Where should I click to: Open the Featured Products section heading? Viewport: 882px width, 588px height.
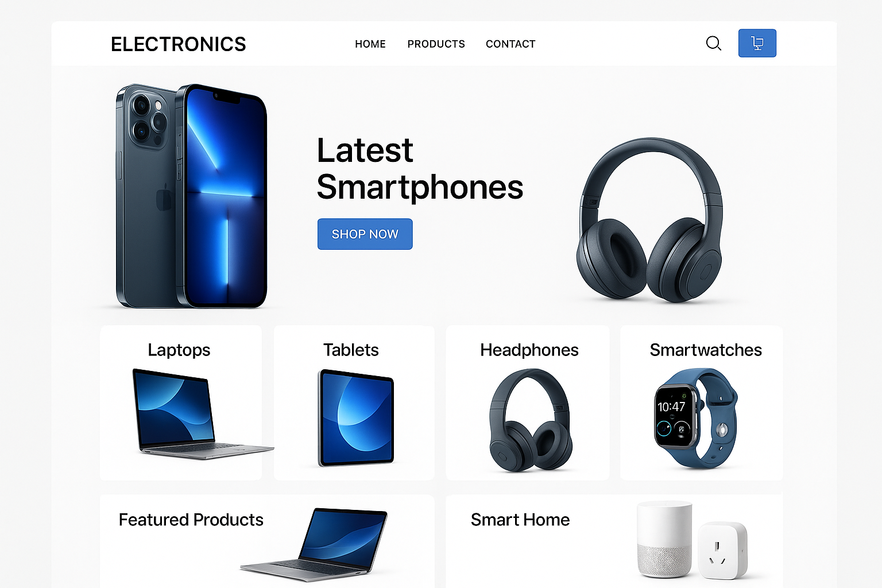191,520
